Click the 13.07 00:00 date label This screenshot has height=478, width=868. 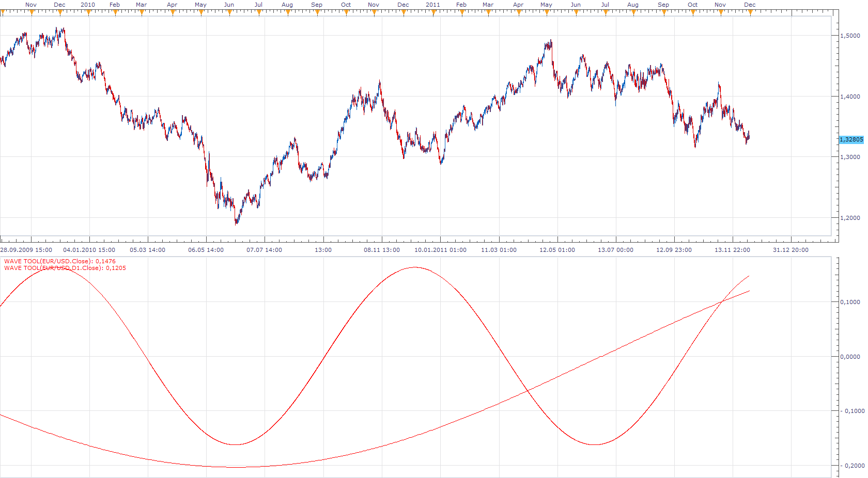pyautogui.click(x=615, y=250)
